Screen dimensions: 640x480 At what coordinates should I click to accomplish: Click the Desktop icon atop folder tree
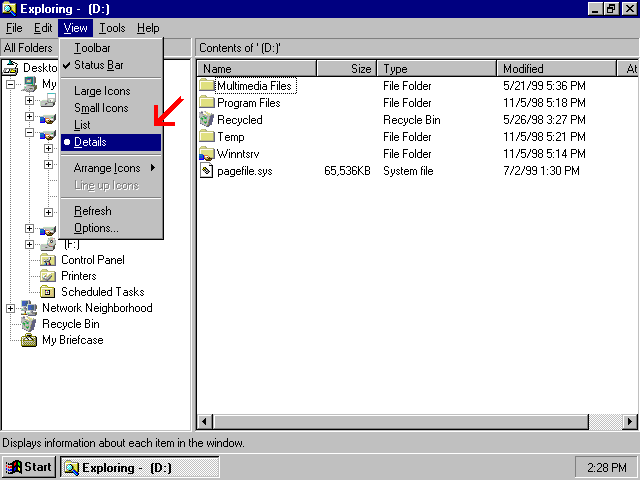(x=11, y=67)
